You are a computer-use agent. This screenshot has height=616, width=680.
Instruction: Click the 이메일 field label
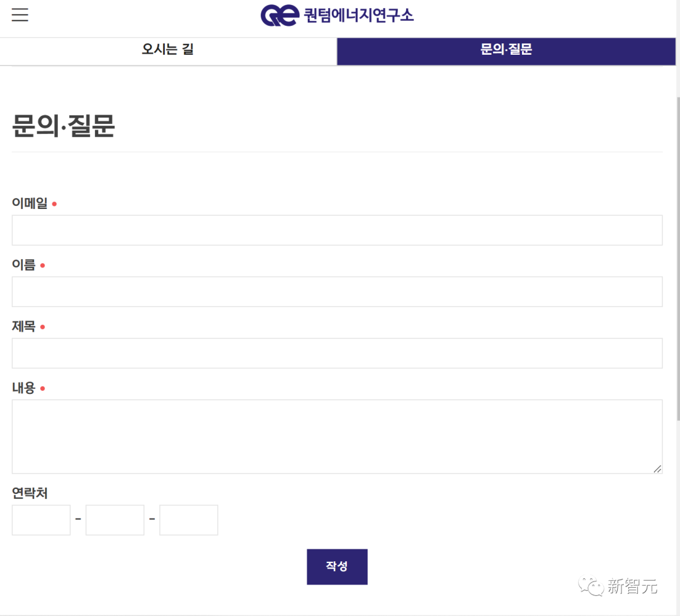coord(30,203)
